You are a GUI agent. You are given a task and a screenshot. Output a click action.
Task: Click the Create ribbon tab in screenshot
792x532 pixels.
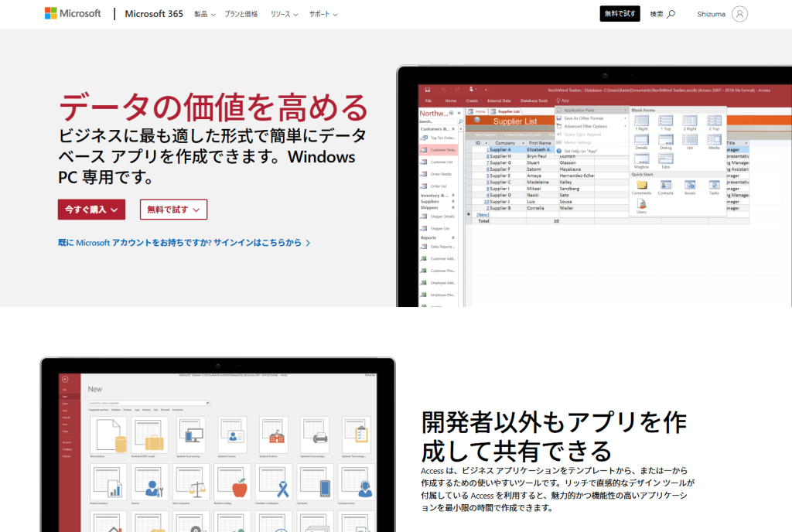[x=472, y=101]
